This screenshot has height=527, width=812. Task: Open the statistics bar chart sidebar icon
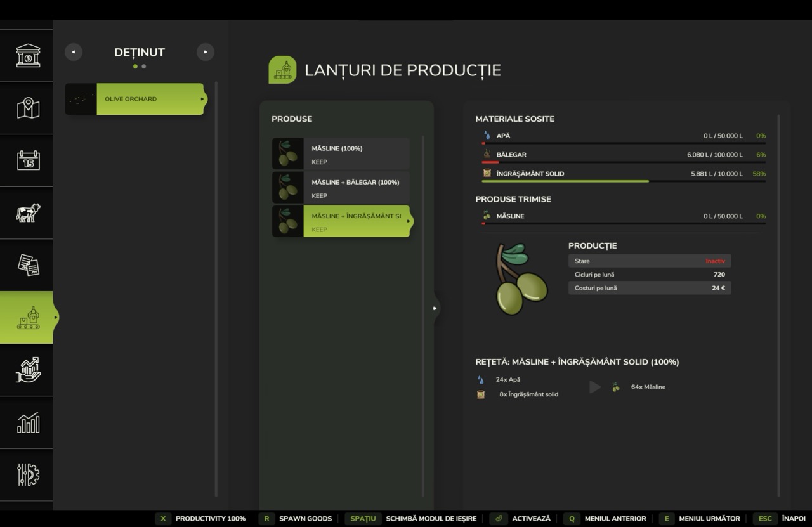point(28,422)
